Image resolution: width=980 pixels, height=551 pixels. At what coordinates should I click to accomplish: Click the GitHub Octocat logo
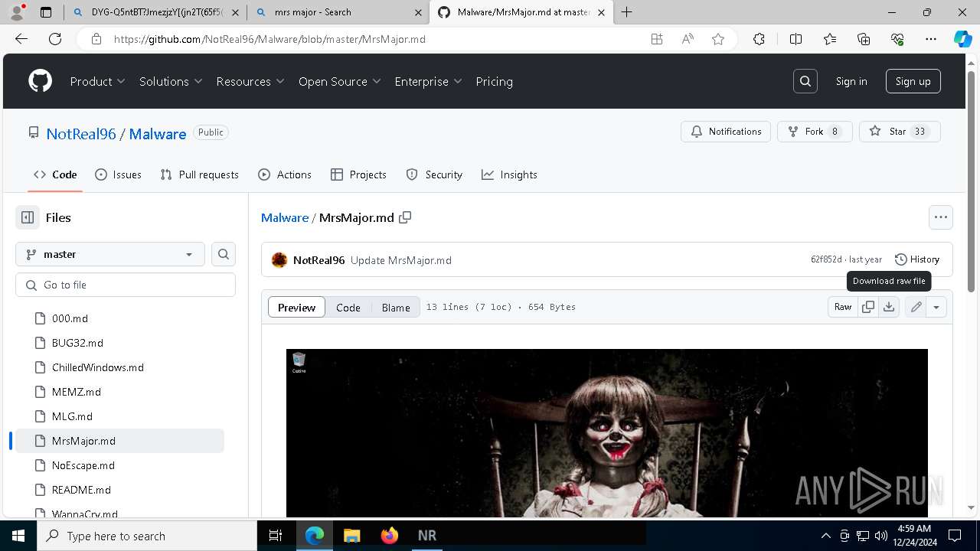tap(41, 81)
